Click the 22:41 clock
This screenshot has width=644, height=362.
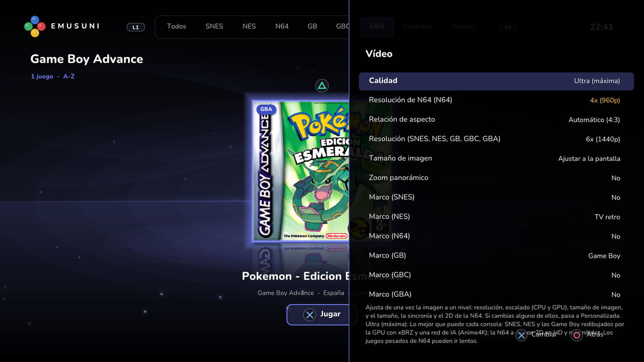click(x=602, y=27)
